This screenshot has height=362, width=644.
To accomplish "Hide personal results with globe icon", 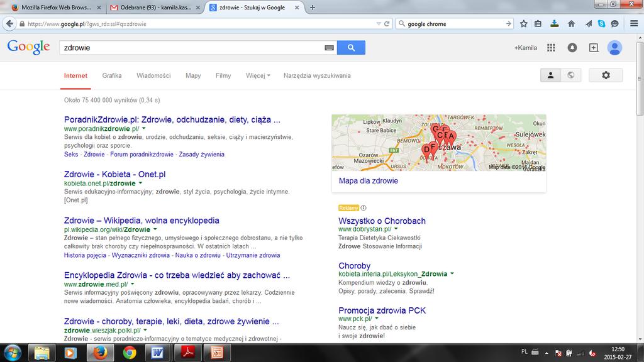I will pos(571,75).
